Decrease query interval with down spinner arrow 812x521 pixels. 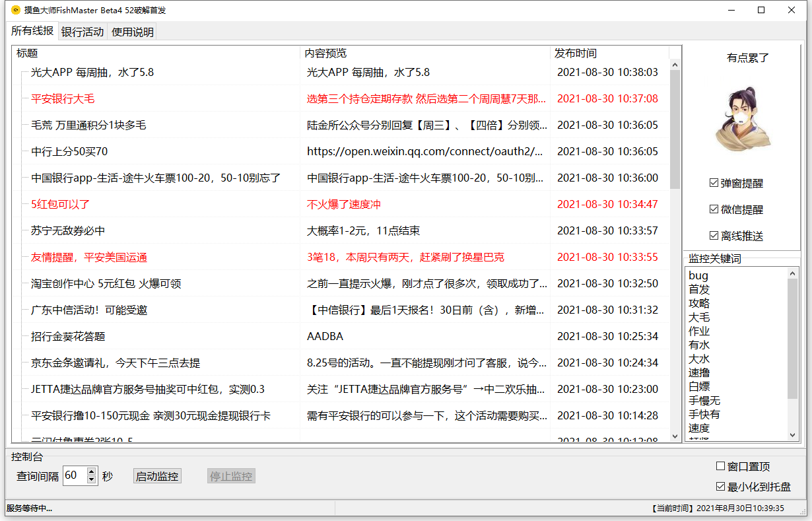91,480
